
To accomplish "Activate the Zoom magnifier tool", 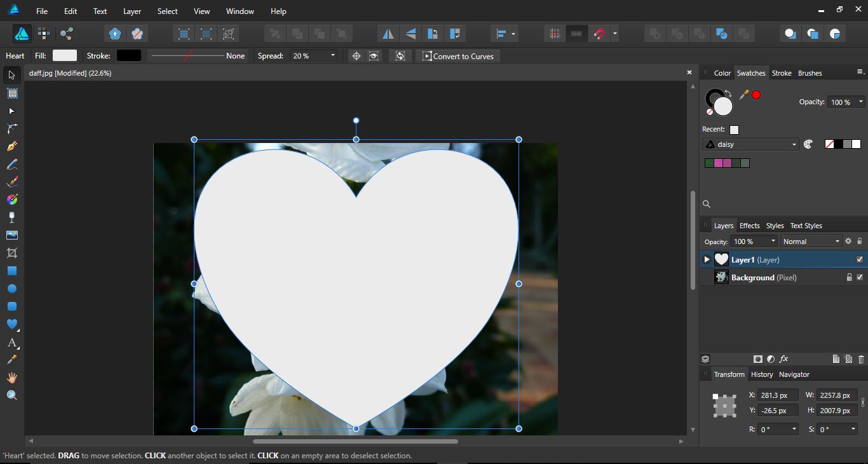I will coord(11,395).
